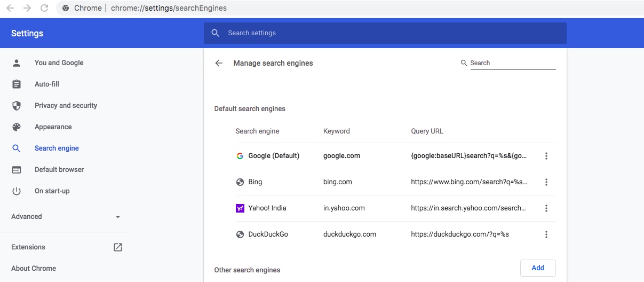The height and width of the screenshot is (282, 644).
Task: Click the Chrome site info icon
Action: tap(66, 8)
